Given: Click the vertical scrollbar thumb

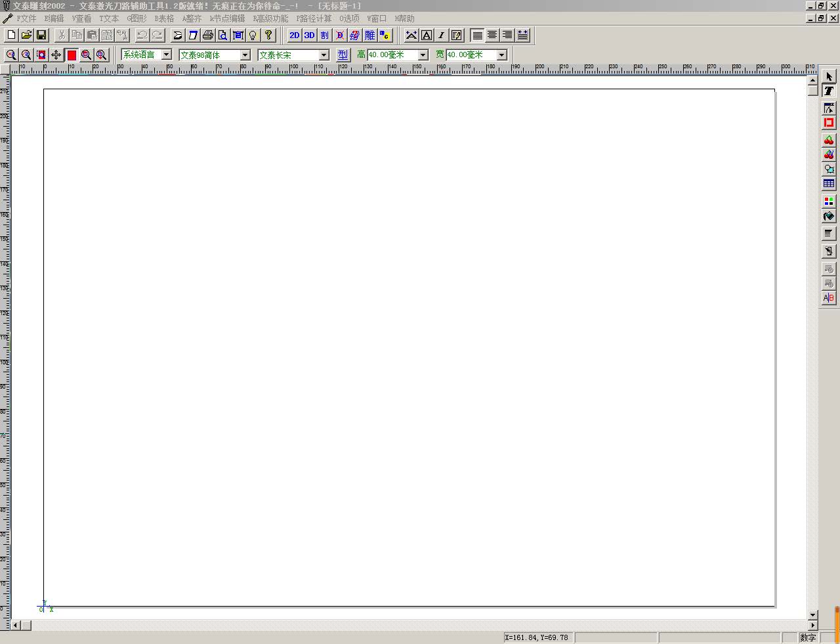Looking at the screenshot, I should [812, 91].
